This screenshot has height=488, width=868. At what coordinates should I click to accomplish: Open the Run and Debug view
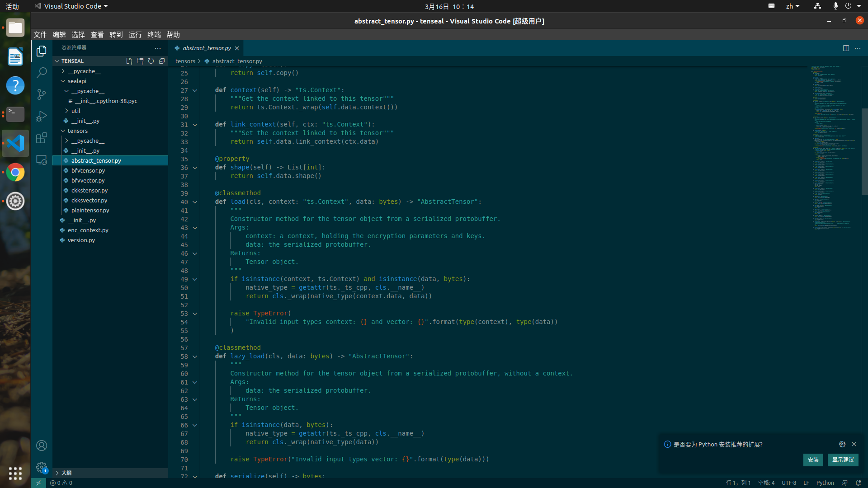42,116
